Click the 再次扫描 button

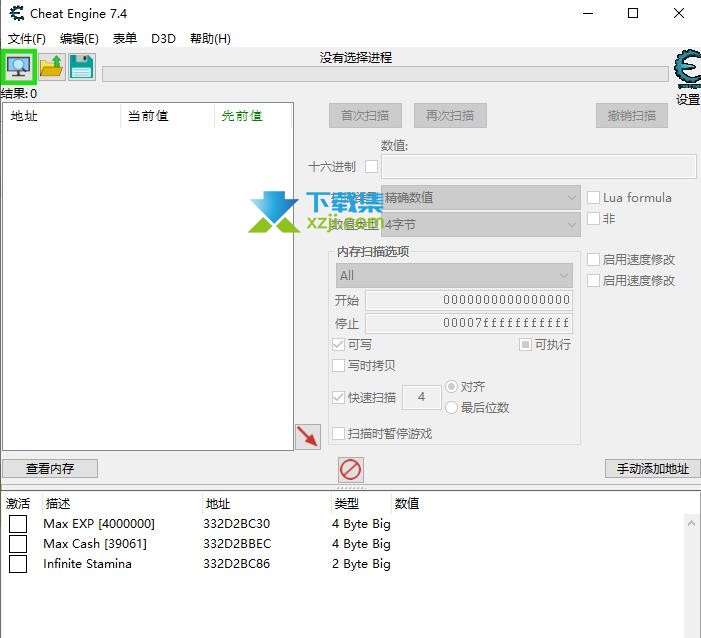tap(450, 116)
